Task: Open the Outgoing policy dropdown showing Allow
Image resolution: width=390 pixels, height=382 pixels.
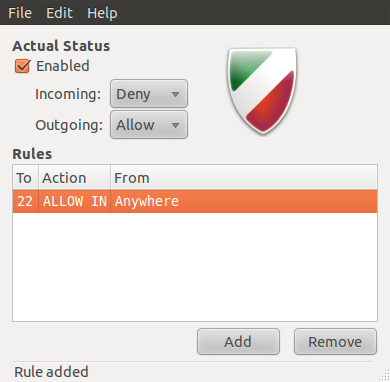Action: (x=149, y=125)
